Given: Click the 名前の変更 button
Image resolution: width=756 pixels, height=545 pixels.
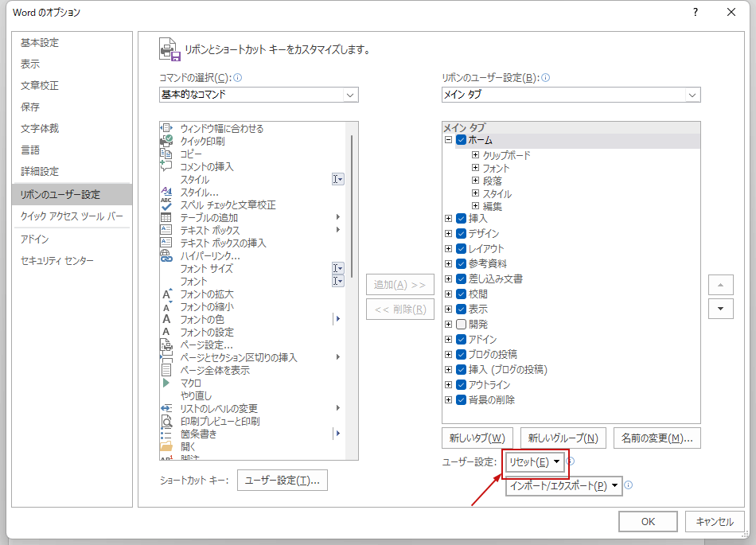Looking at the screenshot, I should tap(657, 438).
